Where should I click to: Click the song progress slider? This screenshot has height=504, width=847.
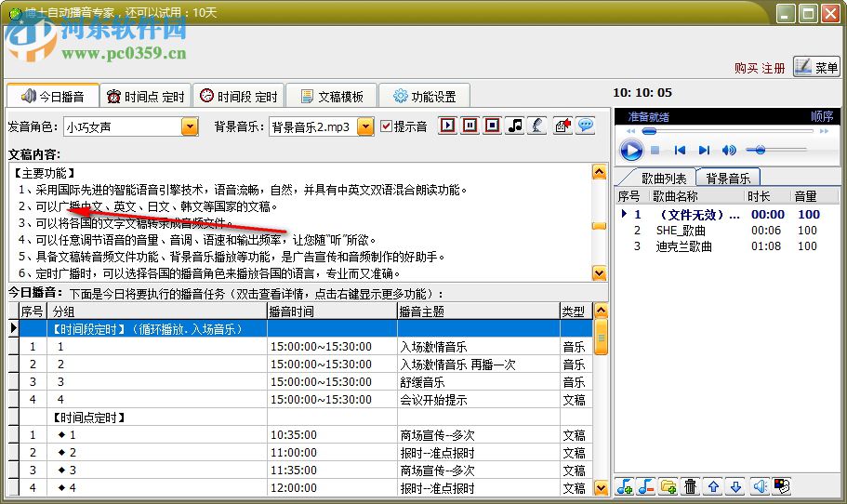coord(727,131)
